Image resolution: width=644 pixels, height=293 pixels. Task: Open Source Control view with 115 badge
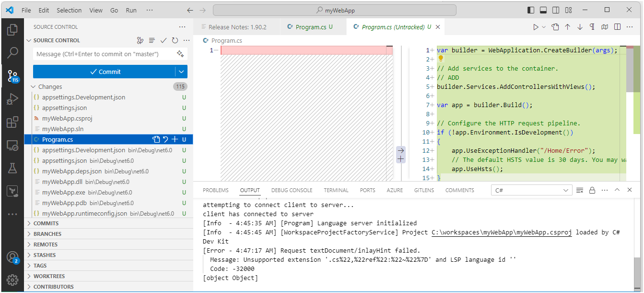point(12,75)
